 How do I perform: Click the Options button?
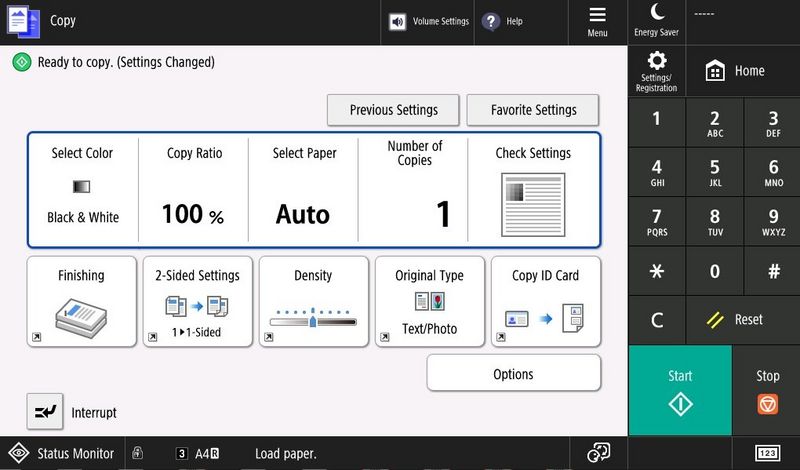[513, 374]
